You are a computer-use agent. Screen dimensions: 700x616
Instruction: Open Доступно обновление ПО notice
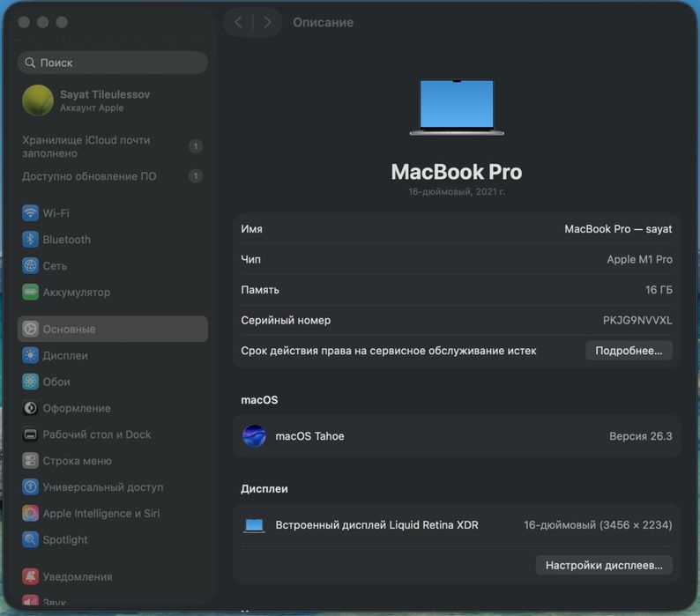(x=113, y=176)
